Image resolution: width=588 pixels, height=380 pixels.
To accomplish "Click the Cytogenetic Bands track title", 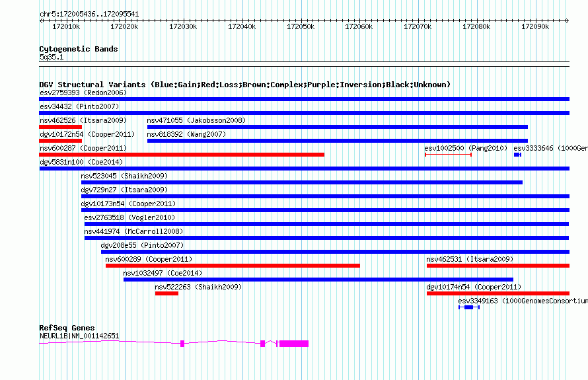I will [79, 49].
